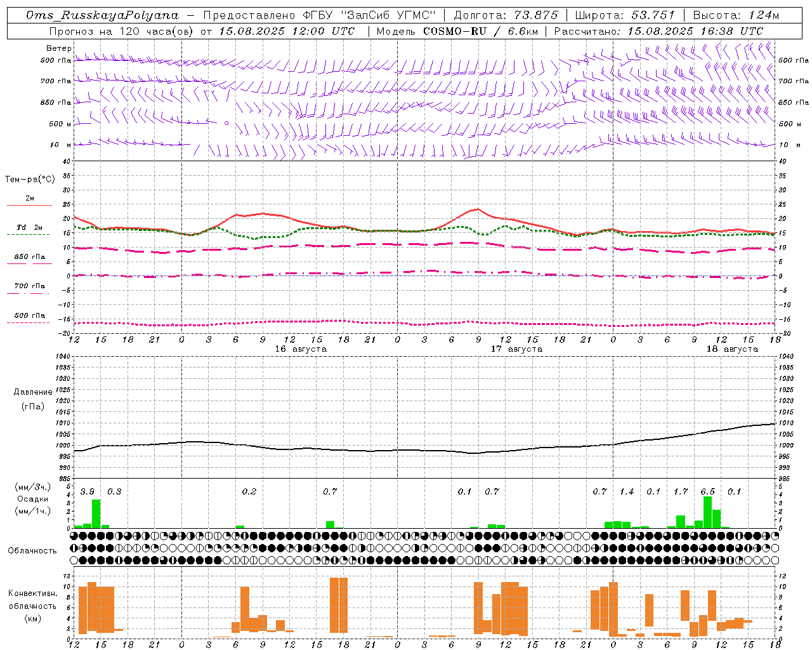Click the 'Ветер' wind panel label
The width and height of the screenshot is (812, 650).
[x=59, y=48]
